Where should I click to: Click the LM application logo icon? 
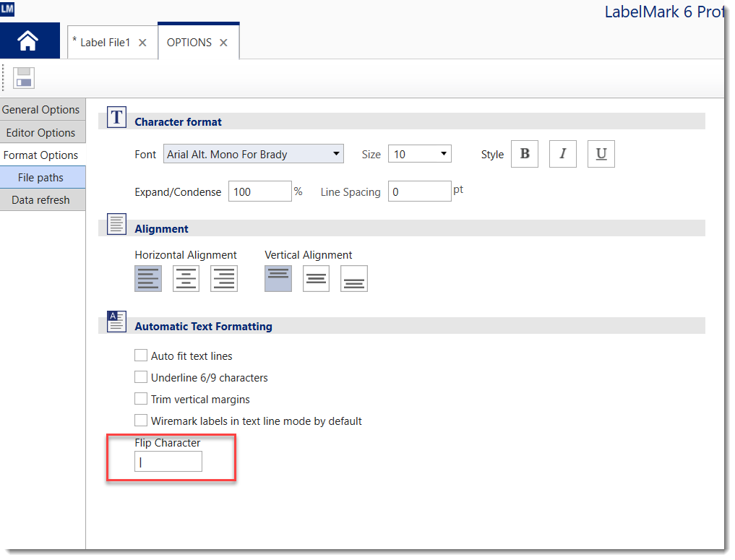point(7,9)
